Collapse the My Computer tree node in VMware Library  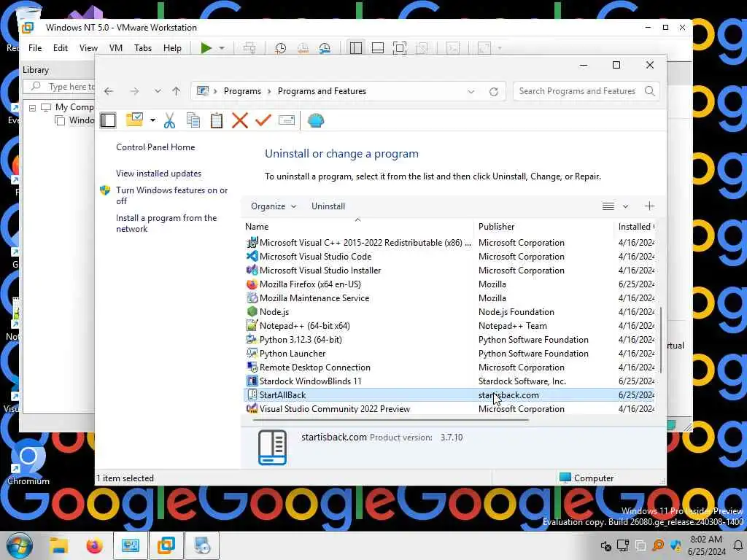32,108
